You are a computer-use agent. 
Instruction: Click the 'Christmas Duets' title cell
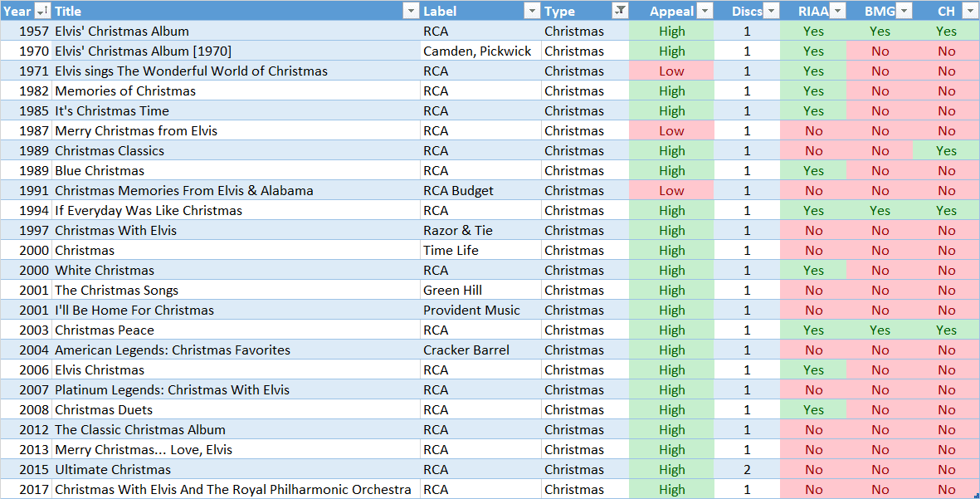coord(236,410)
